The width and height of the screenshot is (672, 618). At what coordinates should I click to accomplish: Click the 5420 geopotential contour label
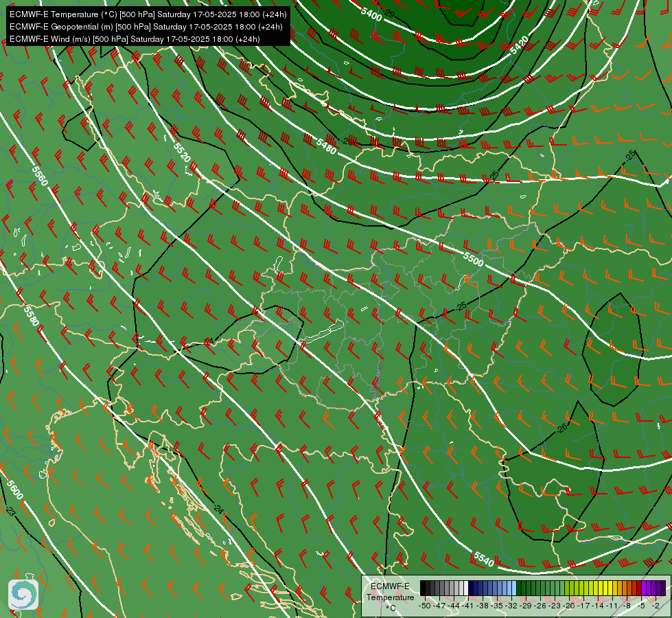(x=520, y=45)
